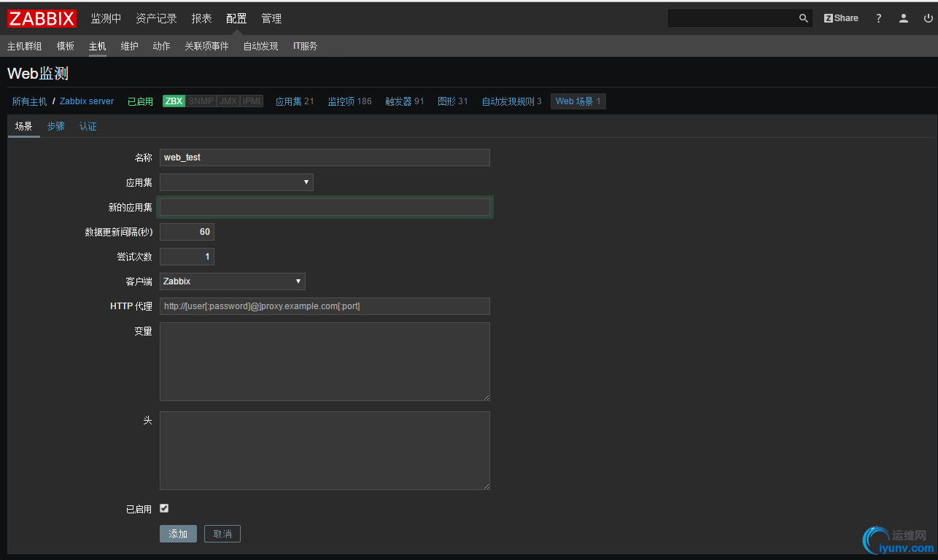The height and width of the screenshot is (560, 938).
Task: Open the 资产记录 menu
Action: (156, 18)
